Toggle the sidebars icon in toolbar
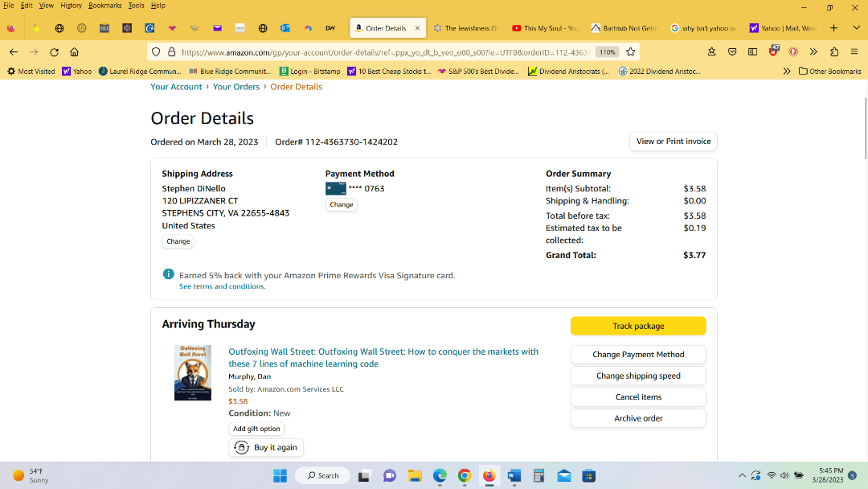Viewport: 868px width, 489px height. 753,52
